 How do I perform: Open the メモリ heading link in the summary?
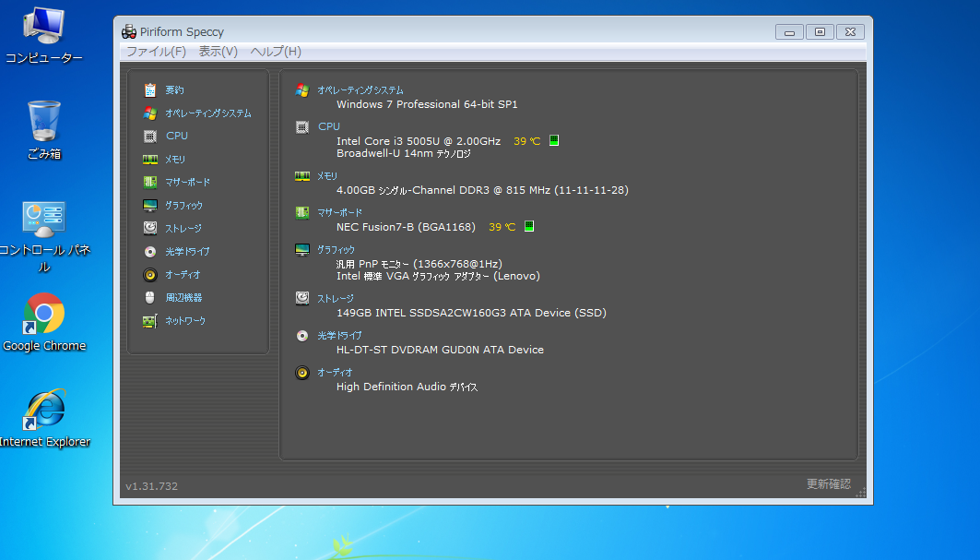pyautogui.click(x=327, y=176)
